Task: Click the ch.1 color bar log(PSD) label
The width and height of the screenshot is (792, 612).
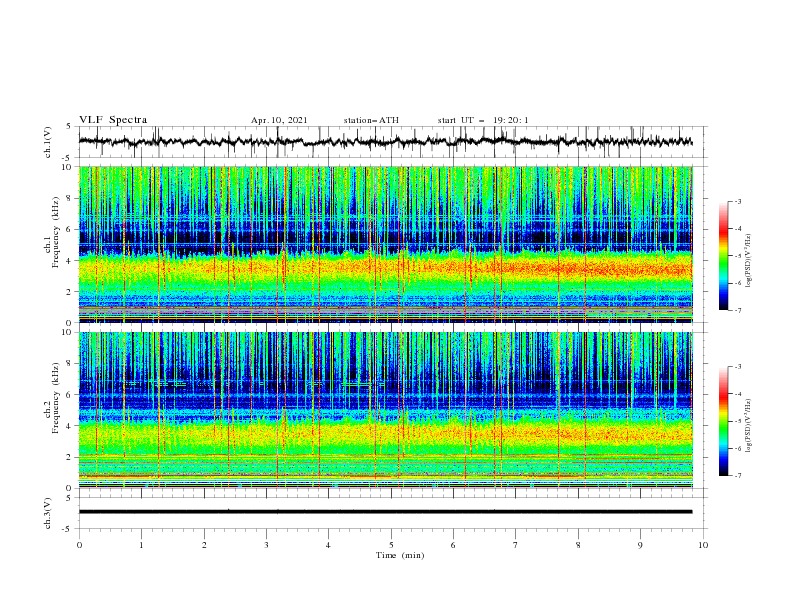Action: [749, 261]
